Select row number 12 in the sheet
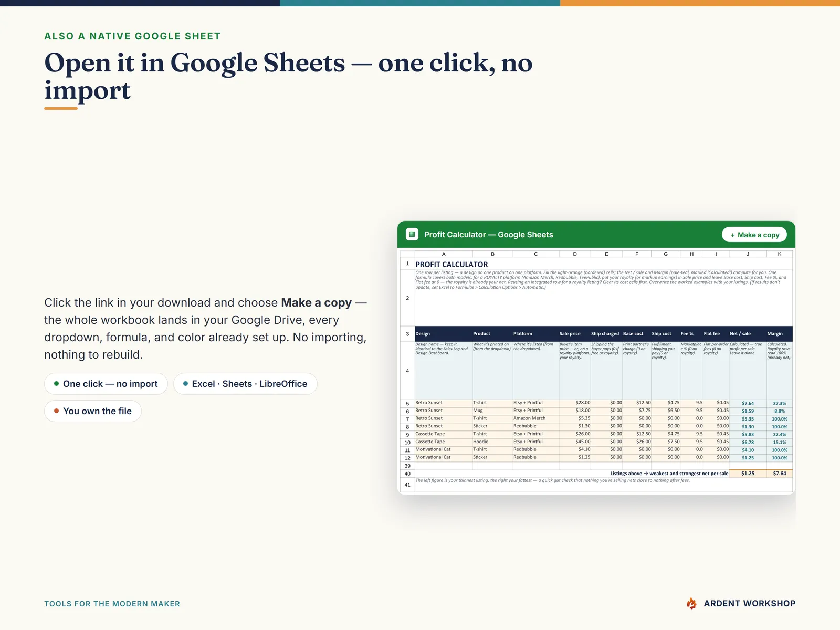Image resolution: width=840 pixels, height=630 pixels. tap(407, 458)
